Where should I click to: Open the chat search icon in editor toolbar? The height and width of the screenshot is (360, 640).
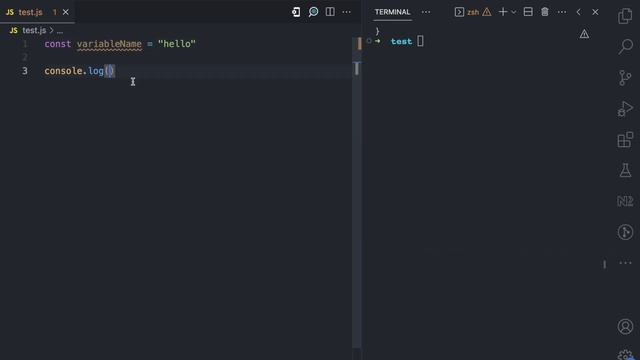(313, 12)
